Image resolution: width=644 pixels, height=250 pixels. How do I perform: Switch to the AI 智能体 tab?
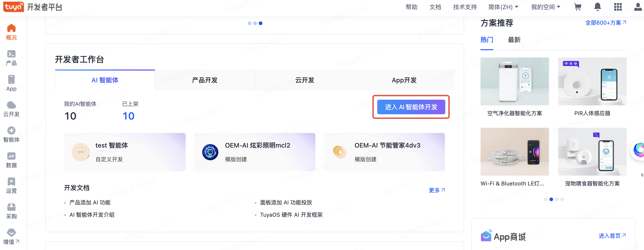[x=105, y=80]
